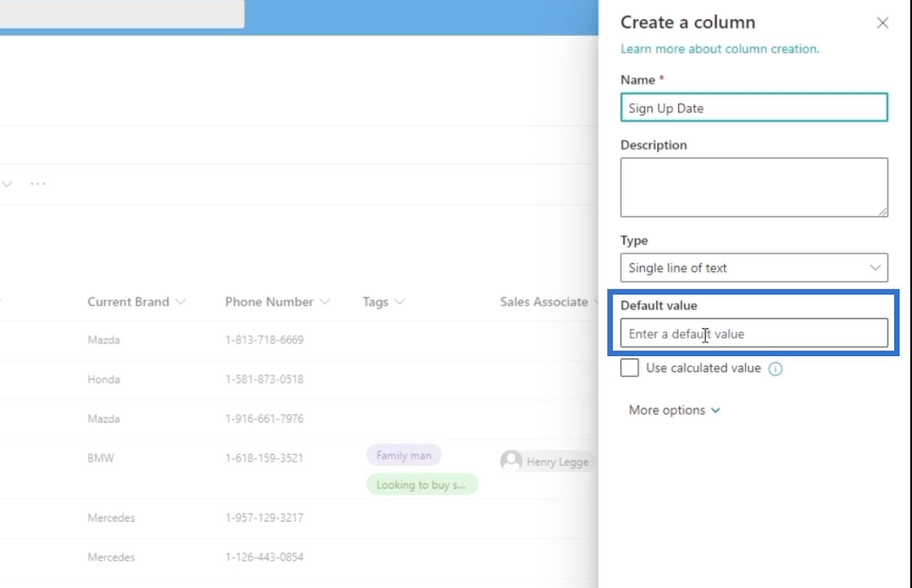912x588 pixels.
Task: Click Mazda in the 1-916-661-7976 row
Action: coord(104,419)
